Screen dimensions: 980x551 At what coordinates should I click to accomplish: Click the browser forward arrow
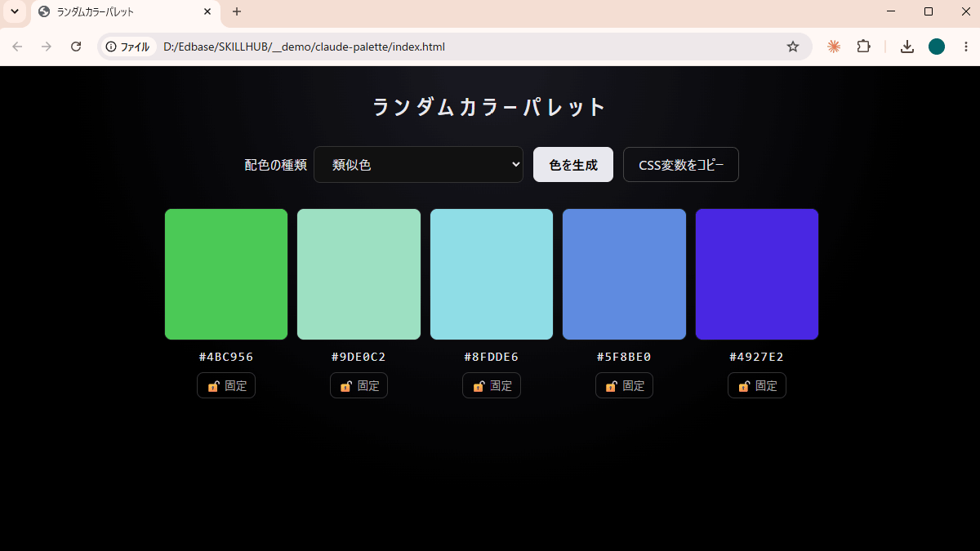pyautogui.click(x=47, y=47)
